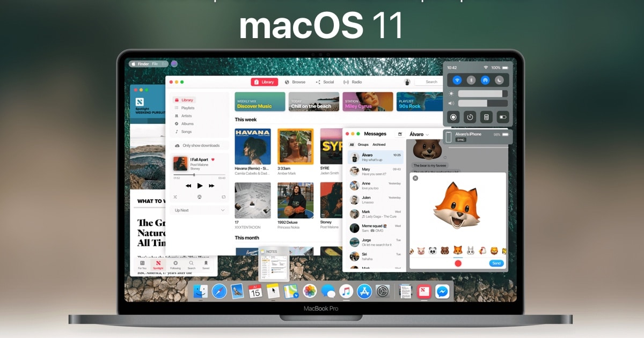Open the Following tab in News
Image resolution: width=644 pixels, height=338 pixels.
(x=175, y=264)
